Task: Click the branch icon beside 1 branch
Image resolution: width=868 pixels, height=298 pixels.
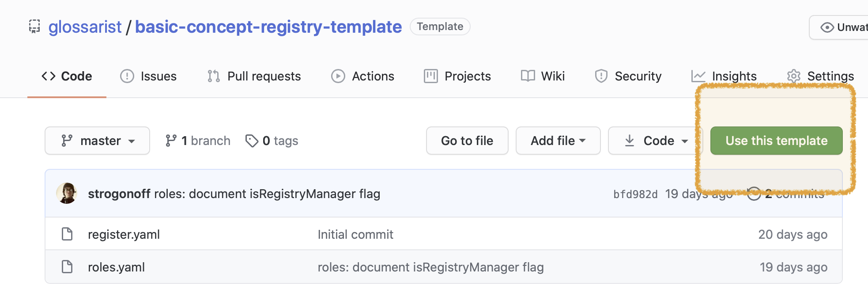Action: tap(171, 141)
